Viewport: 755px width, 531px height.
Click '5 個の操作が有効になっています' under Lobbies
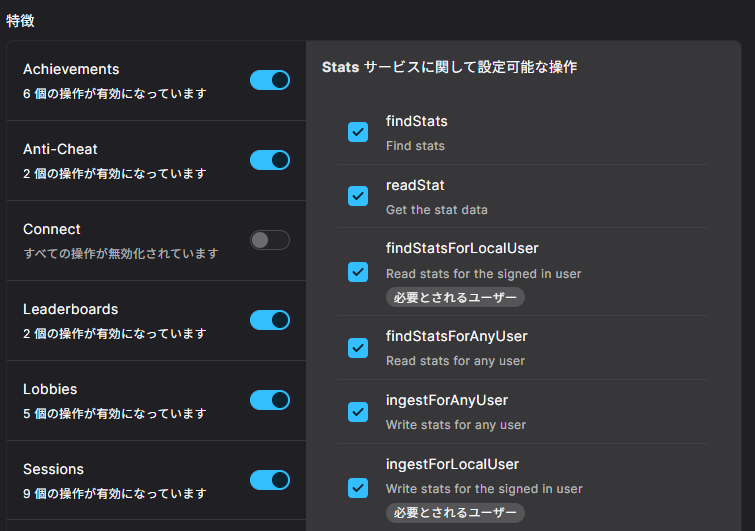coord(115,414)
